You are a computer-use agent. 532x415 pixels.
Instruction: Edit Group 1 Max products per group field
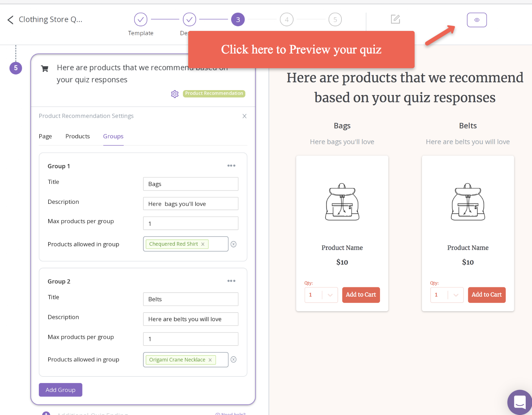[191, 223]
